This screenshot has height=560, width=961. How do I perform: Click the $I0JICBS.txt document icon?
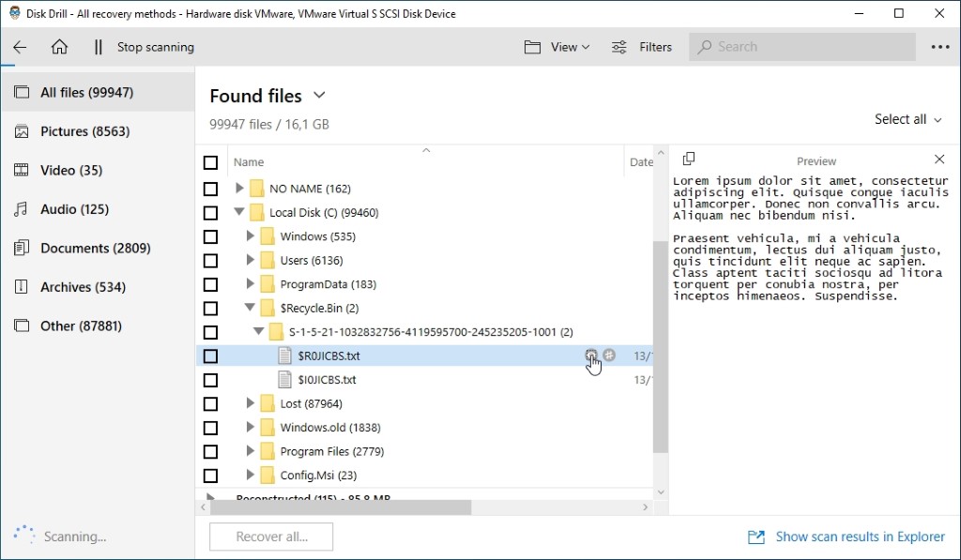click(285, 380)
